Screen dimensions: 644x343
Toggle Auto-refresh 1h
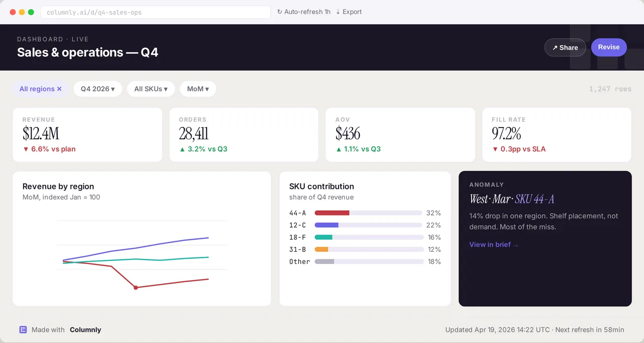coord(304,12)
